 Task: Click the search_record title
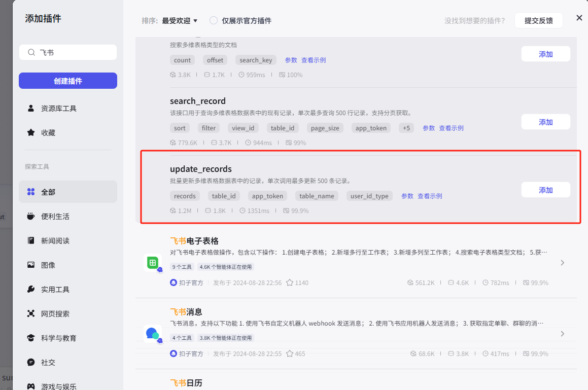198,101
